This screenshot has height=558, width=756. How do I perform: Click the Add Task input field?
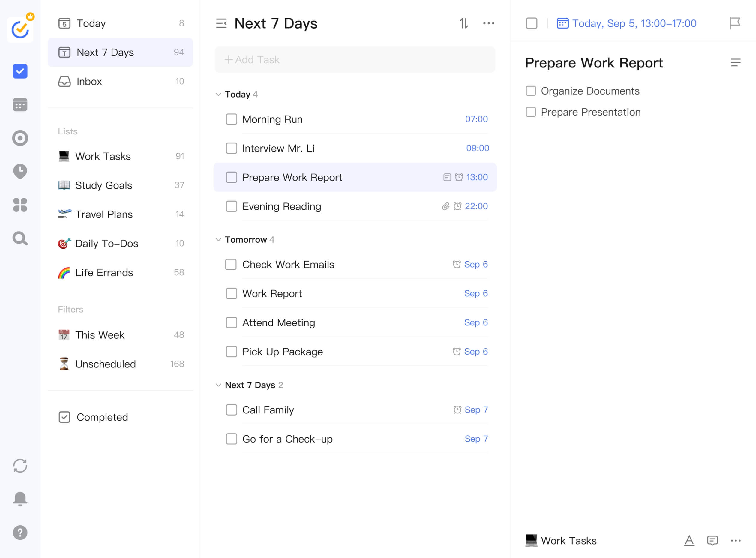click(x=355, y=59)
